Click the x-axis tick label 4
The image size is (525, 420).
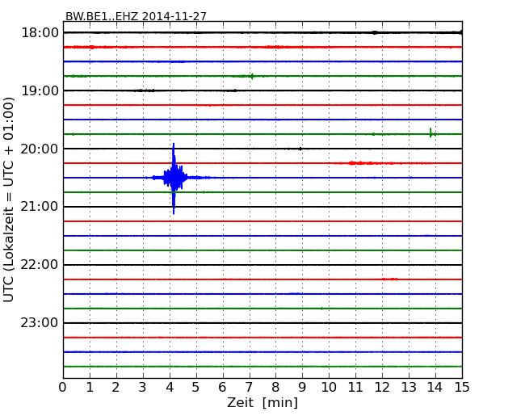[170, 388]
